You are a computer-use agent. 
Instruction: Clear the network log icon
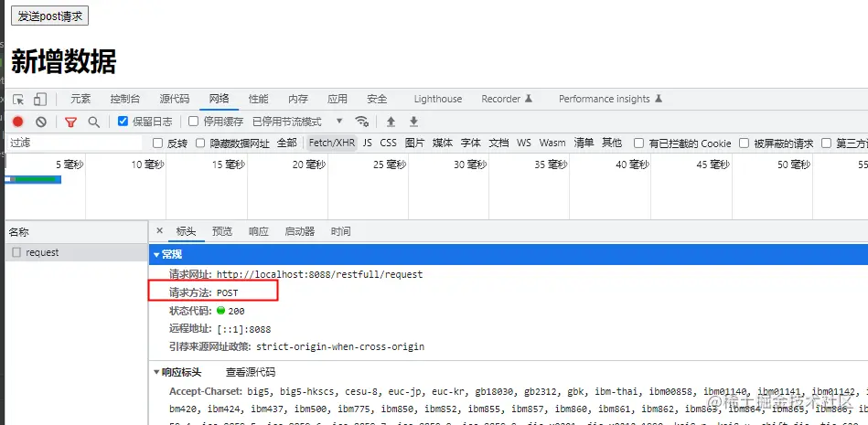41,122
